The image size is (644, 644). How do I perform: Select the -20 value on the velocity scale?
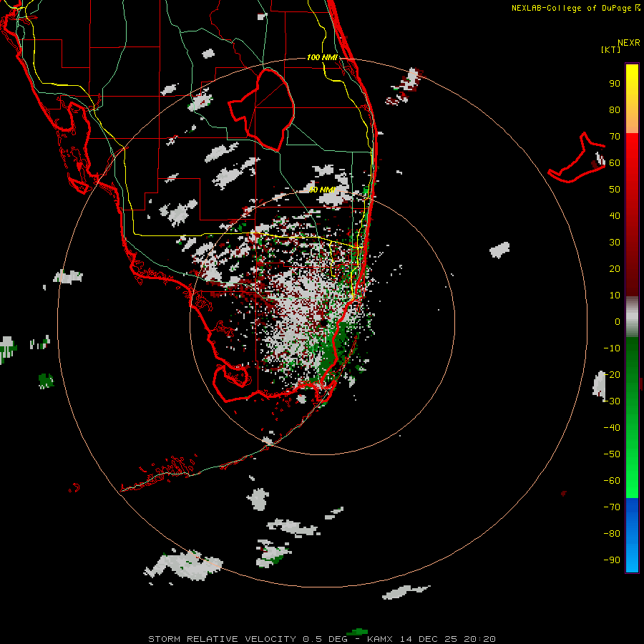tap(612, 374)
